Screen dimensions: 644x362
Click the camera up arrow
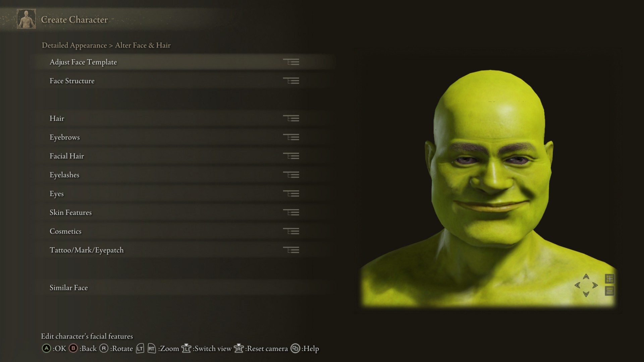tap(586, 277)
